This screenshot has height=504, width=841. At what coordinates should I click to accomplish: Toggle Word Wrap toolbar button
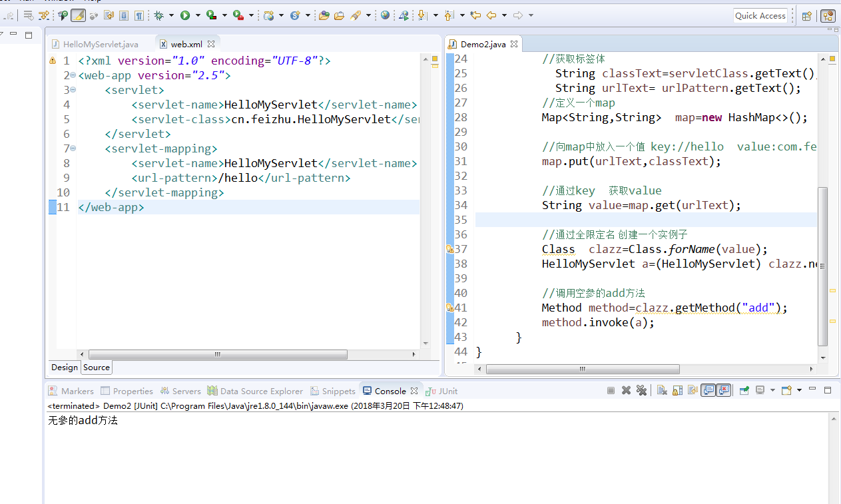pos(109,15)
